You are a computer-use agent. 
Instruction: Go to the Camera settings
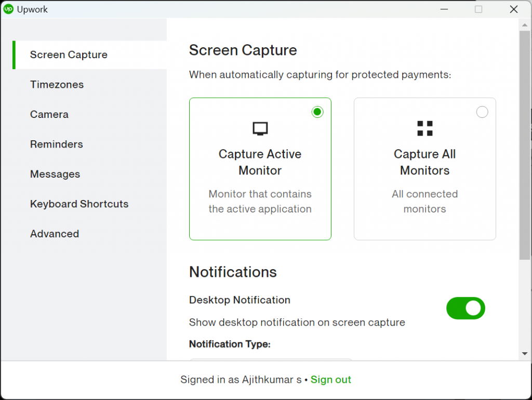(49, 115)
